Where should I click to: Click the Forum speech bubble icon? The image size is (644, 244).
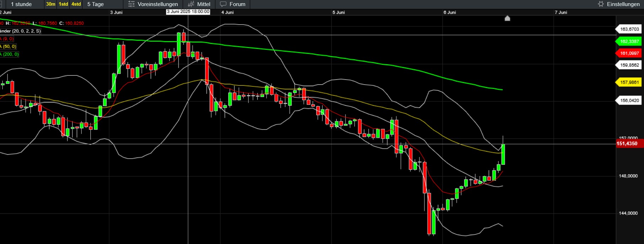pyautogui.click(x=223, y=4)
